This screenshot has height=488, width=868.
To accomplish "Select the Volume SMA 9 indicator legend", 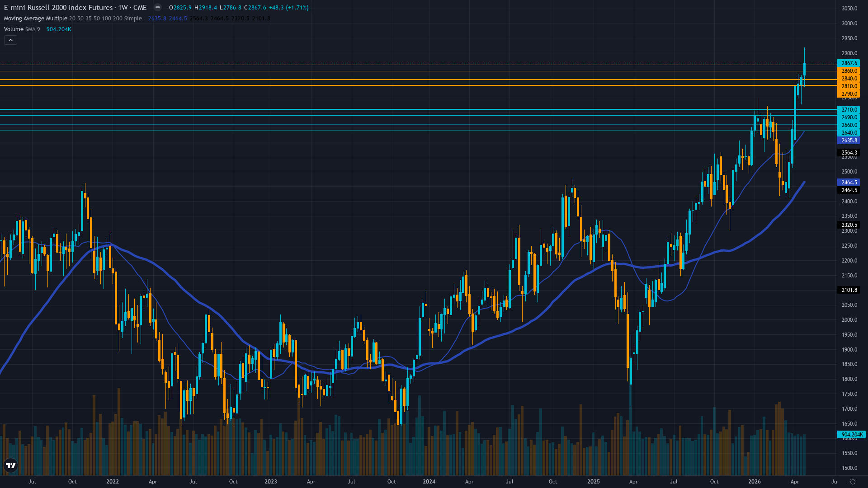I will (x=22, y=29).
